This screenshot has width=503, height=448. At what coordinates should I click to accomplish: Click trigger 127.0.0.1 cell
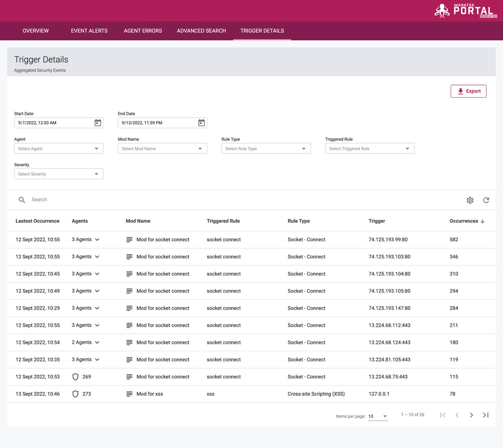tap(379, 394)
